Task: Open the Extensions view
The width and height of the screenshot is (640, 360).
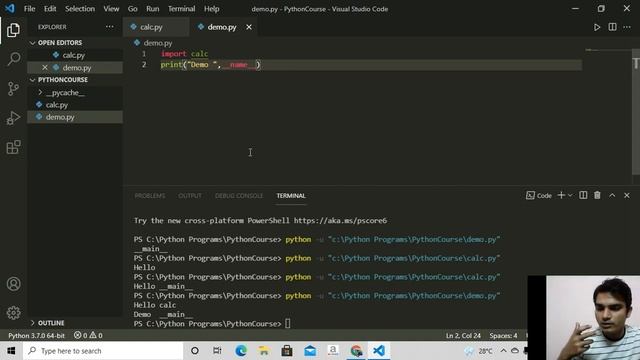Action: pyautogui.click(x=13, y=147)
